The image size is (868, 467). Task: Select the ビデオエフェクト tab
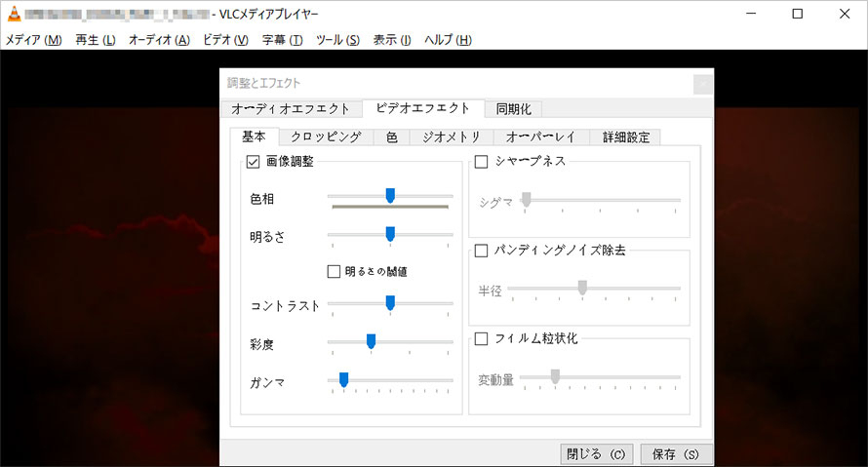pyautogui.click(x=423, y=108)
